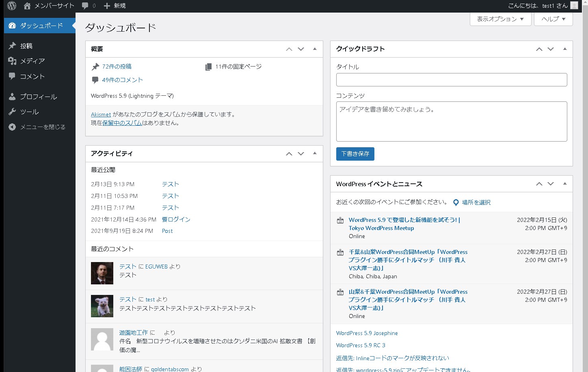This screenshot has width=588, height=372.
Task: Follow the Akismet link
Action: pyautogui.click(x=101, y=114)
